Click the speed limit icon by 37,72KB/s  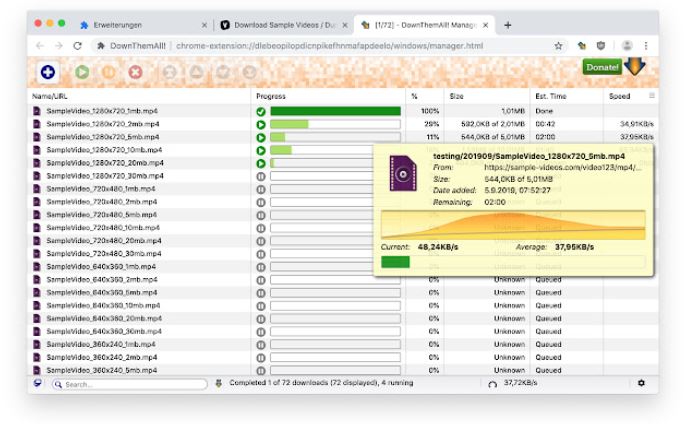(492, 384)
